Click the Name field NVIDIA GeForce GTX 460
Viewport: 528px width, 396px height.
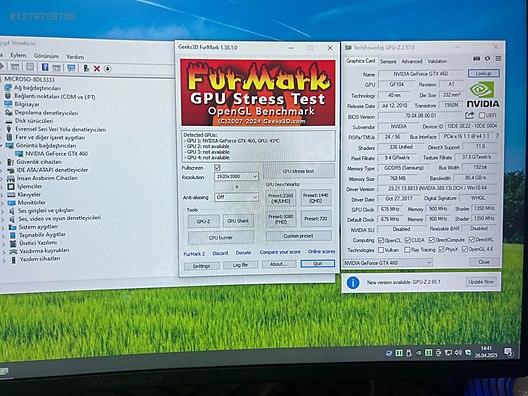(421, 74)
